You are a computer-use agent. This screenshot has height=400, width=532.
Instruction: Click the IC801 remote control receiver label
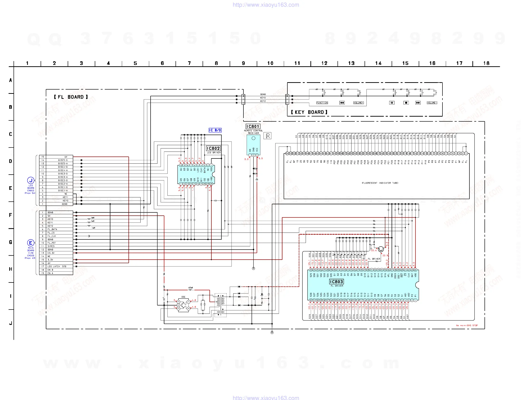[253, 127]
